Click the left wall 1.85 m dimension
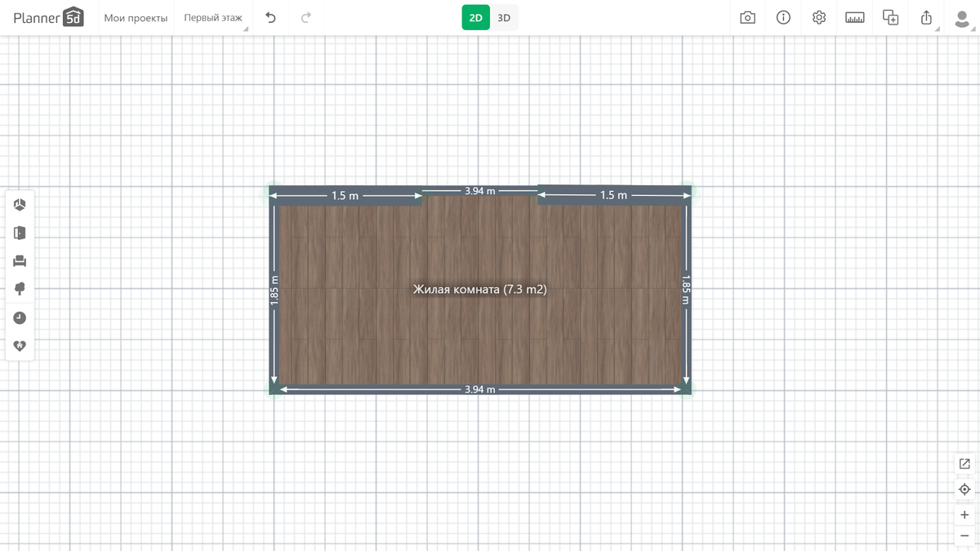Screen dimensions: 980x551 [x=274, y=289]
